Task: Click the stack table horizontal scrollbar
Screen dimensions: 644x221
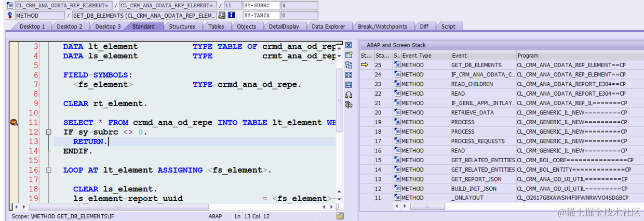Action: [x=427, y=206]
